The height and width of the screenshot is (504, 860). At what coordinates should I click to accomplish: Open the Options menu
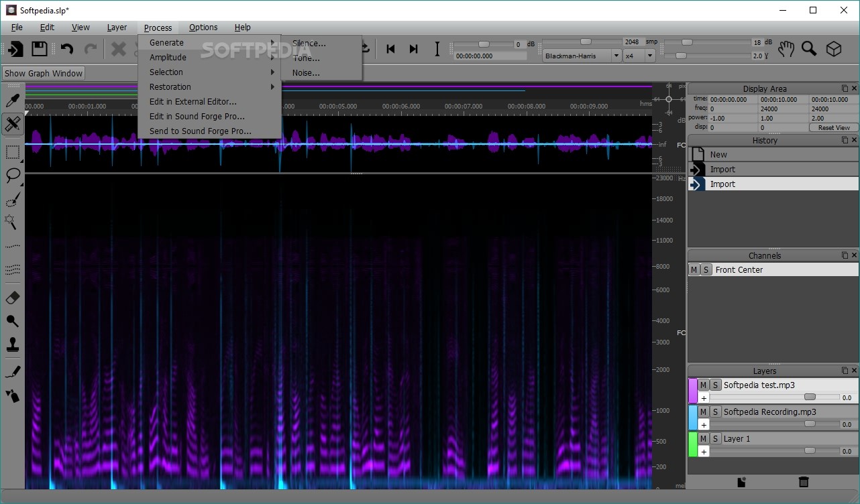(x=203, y=27)
